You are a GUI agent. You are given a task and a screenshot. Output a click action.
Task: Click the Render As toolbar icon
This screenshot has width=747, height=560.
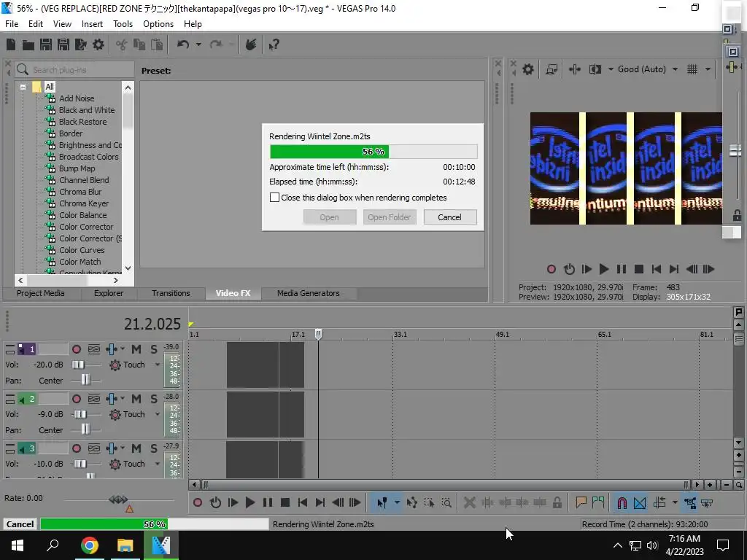click(81, 44)
